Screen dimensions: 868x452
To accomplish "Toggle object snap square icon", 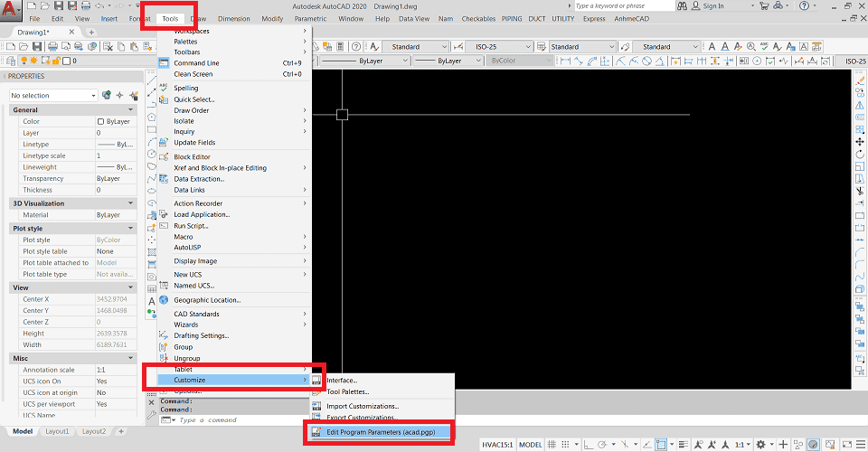I will point(661,444).
